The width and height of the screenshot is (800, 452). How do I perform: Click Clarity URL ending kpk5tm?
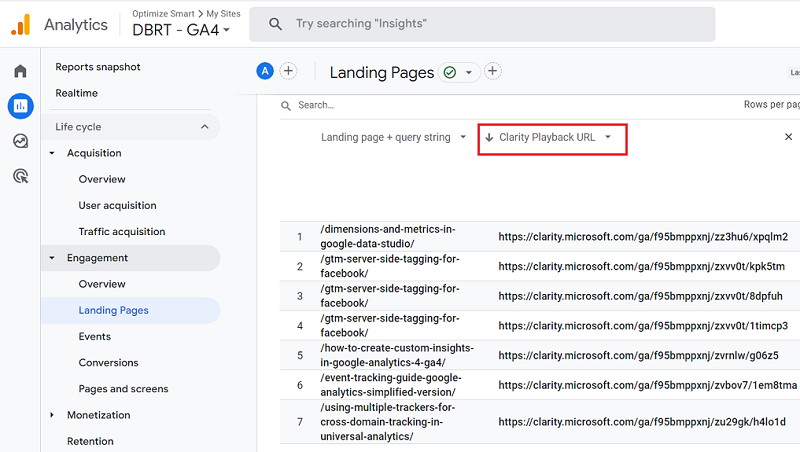641,266
